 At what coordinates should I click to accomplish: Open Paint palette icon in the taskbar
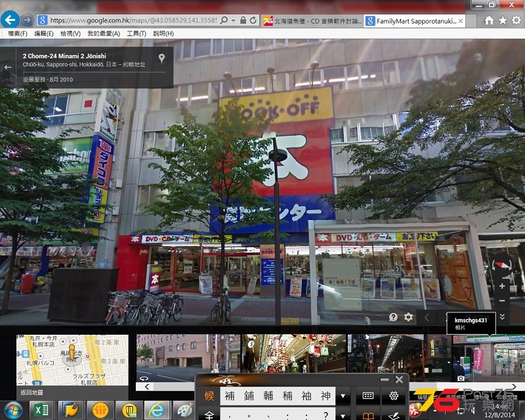click(184, 409)
